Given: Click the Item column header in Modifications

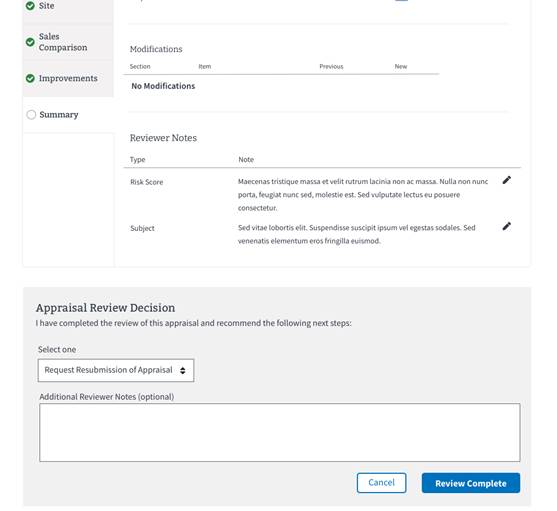Looking at the screenshot, I should 205,66.
